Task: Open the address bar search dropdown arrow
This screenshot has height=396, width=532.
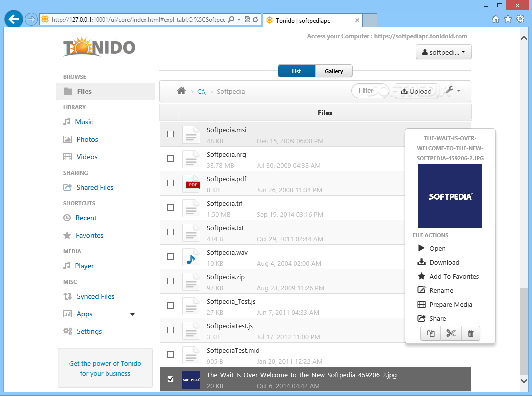Action: 239,19
